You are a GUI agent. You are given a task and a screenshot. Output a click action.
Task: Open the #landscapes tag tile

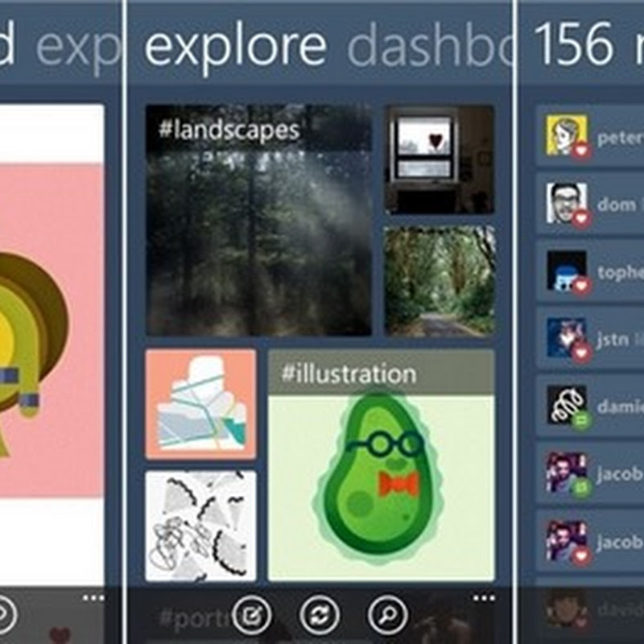[258, 221]
